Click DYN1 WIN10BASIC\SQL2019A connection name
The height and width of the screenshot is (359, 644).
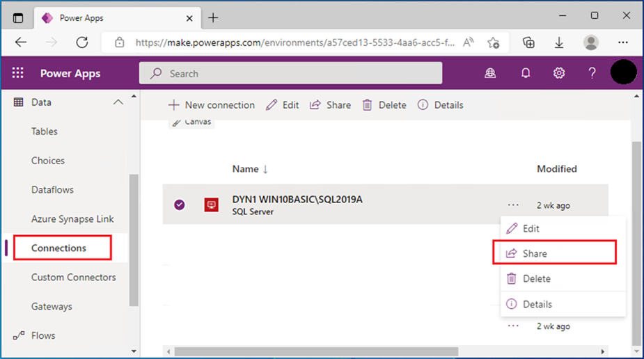[297, 200]
